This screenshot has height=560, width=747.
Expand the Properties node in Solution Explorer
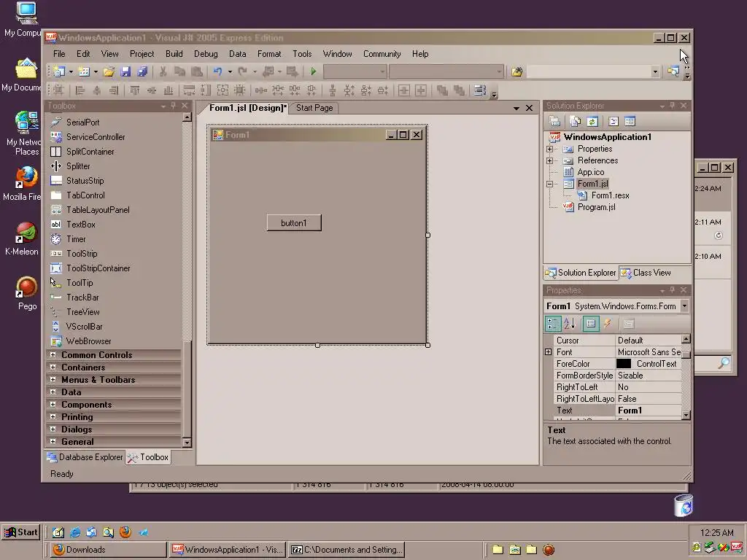click(550, 149)
